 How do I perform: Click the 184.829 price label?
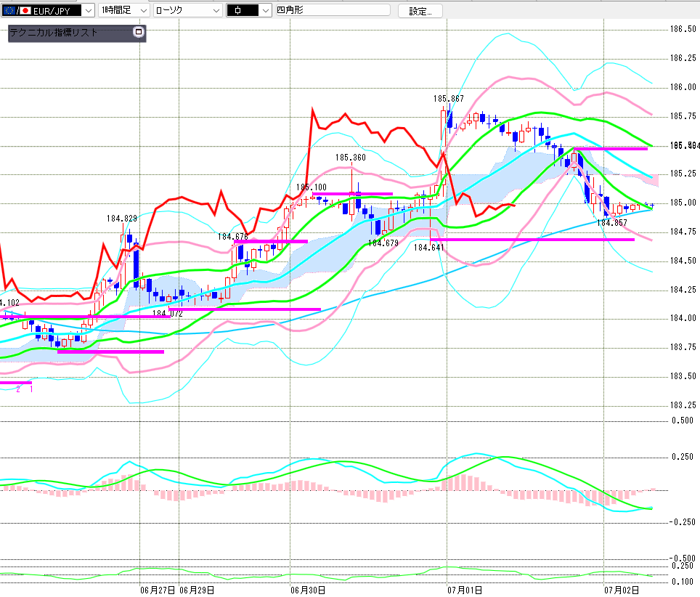122,219
